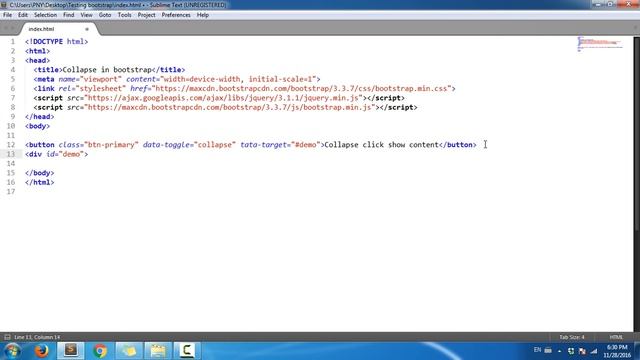Open the Tab Size: 4 selector

tap(572, 337)
